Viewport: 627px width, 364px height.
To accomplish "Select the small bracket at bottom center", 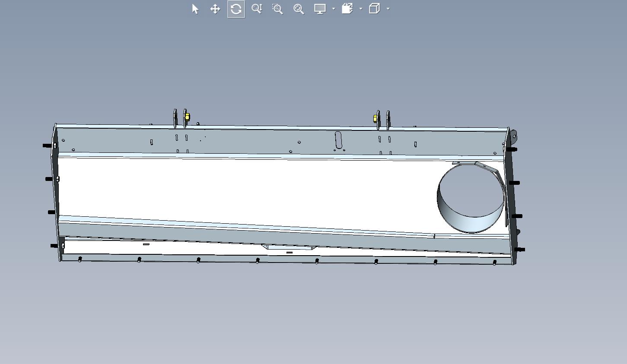I will tap(289, 247).
